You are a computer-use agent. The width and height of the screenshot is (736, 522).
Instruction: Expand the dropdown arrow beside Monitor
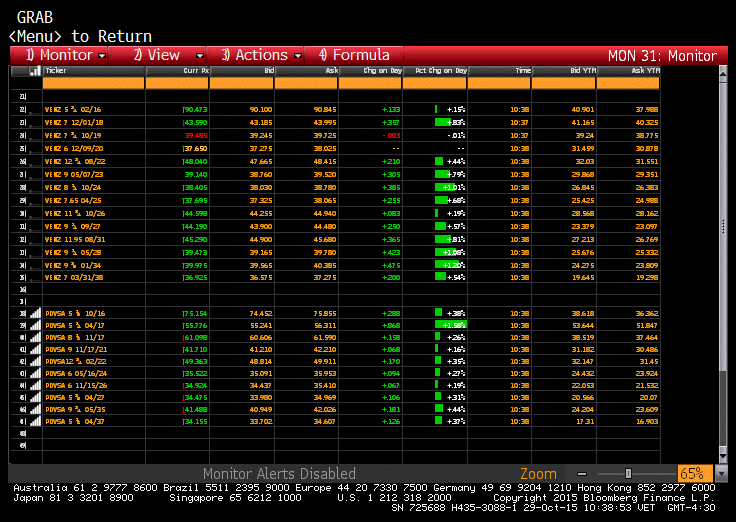point(102,56)
